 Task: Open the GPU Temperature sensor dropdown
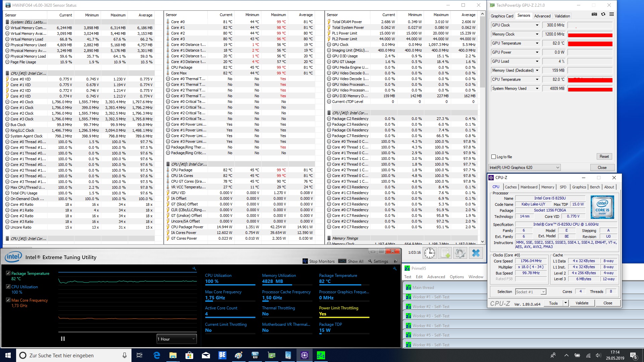tap(537, 43)
